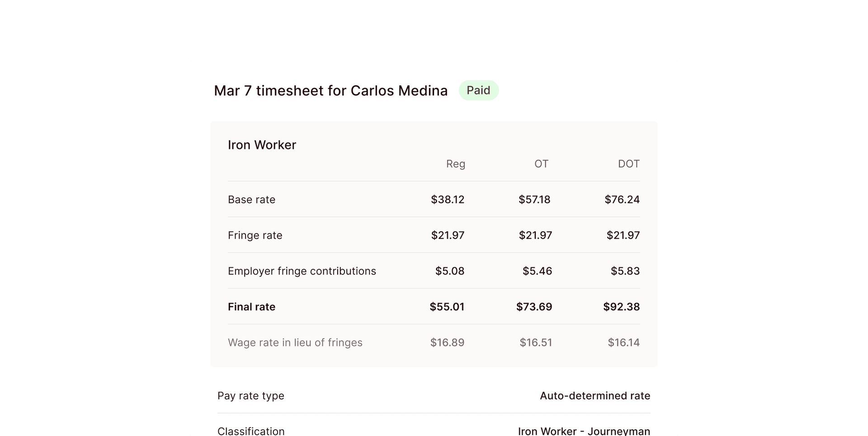
Task: Click the DOT column header
Action: point(629,164)
